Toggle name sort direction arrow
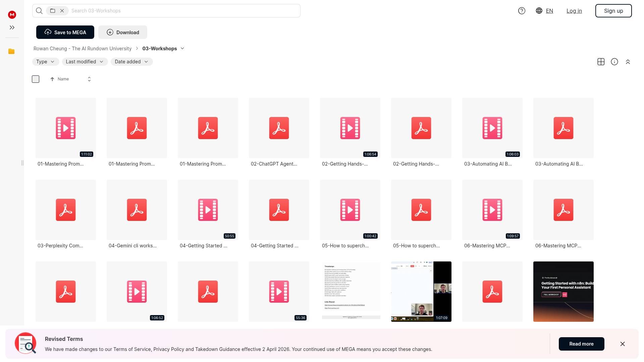This screenshot has width=644, height=362. point(52,79)
